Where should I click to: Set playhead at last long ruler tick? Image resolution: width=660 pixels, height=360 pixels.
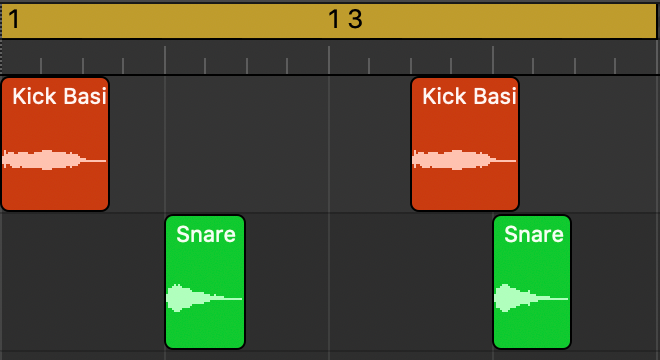(493, 60)
